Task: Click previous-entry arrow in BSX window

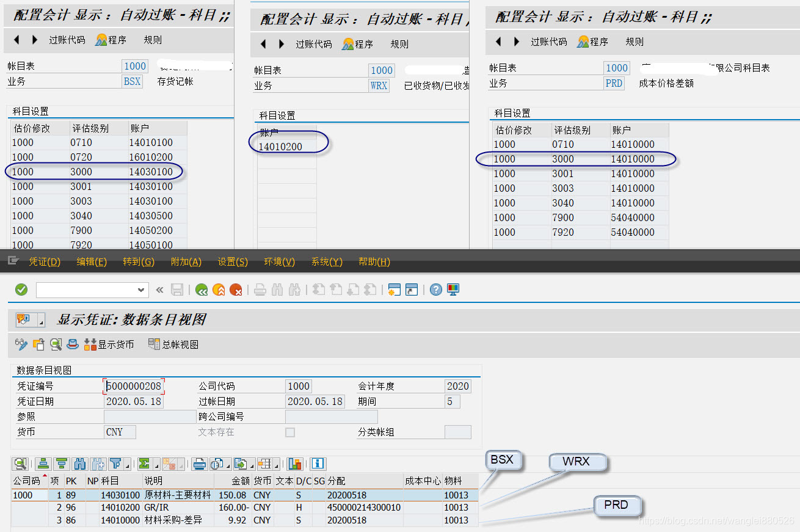Action: pos(16,40)
